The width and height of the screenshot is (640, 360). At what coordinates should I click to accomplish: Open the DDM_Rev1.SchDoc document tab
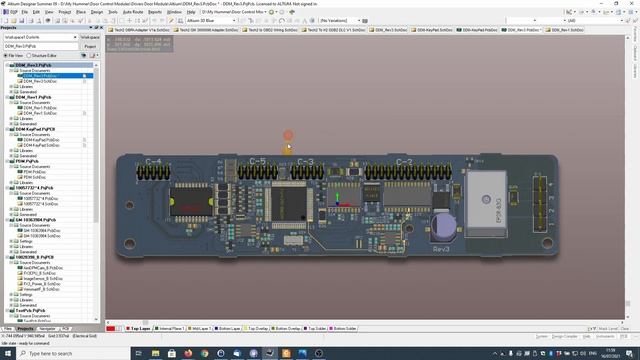pos(565,30)
